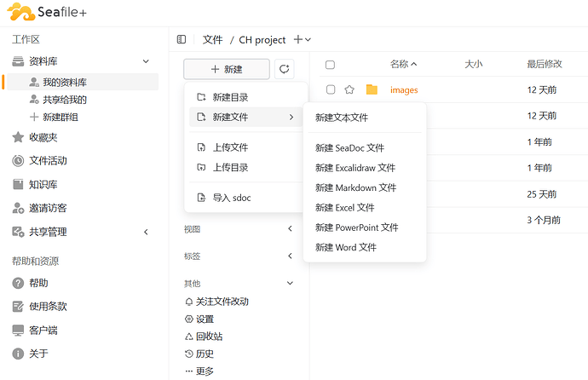Image resolution: width=588 pixels, height=380 pixels.
Task: Select 上传文件 menu entry
Action: 246,147
